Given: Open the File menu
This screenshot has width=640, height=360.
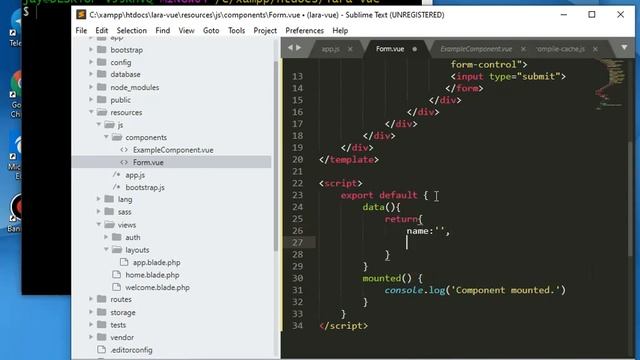Looking at the screenshot, I should coord(81,31).
